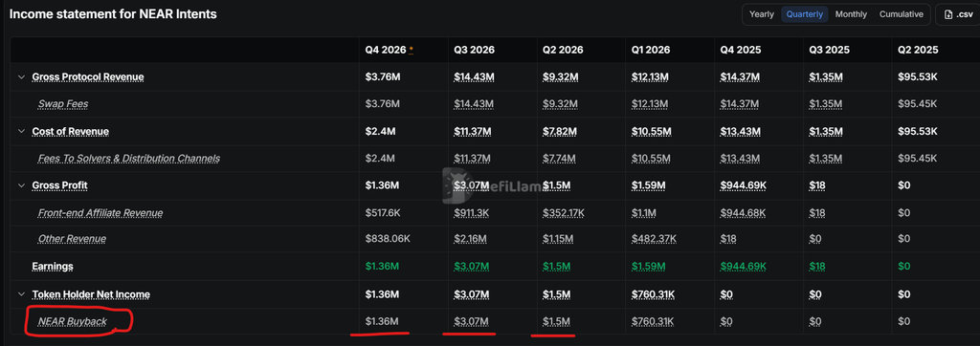Click the file icon on the .csv button

coord(948,14)
